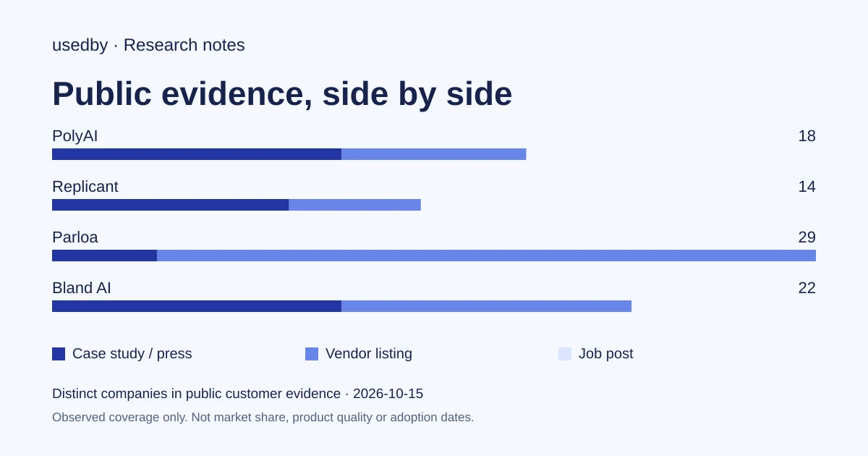
Task: Select the Parloa light blue vendor segment
Action: pyautogui.click(x=487, y=256)
